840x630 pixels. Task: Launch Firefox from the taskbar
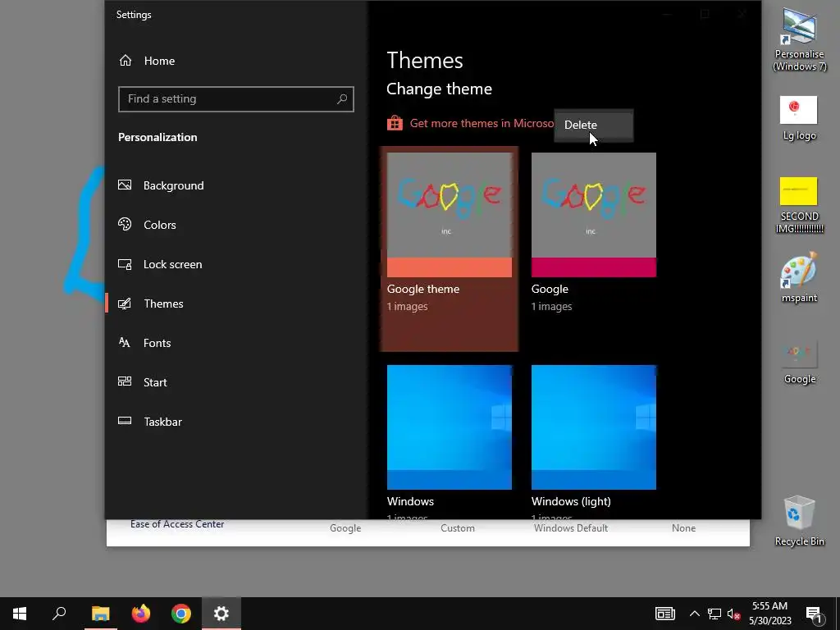point(141,614)
